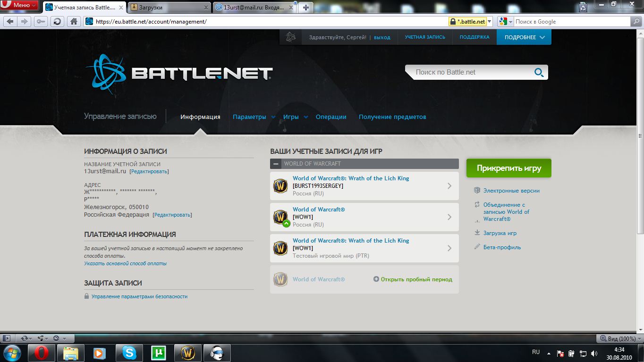Click the lock icon for security settings
This screenshot has height=362, width=644.
(x=86, y=296)
